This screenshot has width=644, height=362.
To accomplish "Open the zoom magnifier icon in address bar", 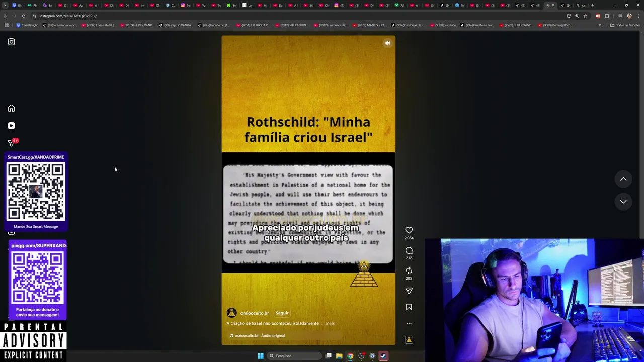I will [x=577, y=16].
